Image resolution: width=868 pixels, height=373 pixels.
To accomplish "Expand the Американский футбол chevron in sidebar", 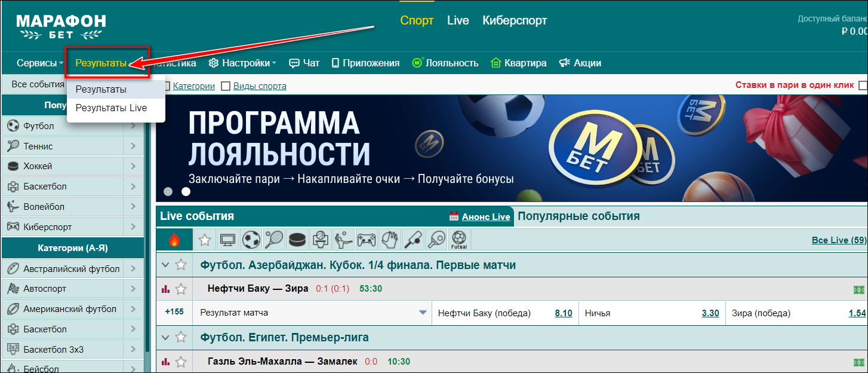I will (x=133, y=309).
